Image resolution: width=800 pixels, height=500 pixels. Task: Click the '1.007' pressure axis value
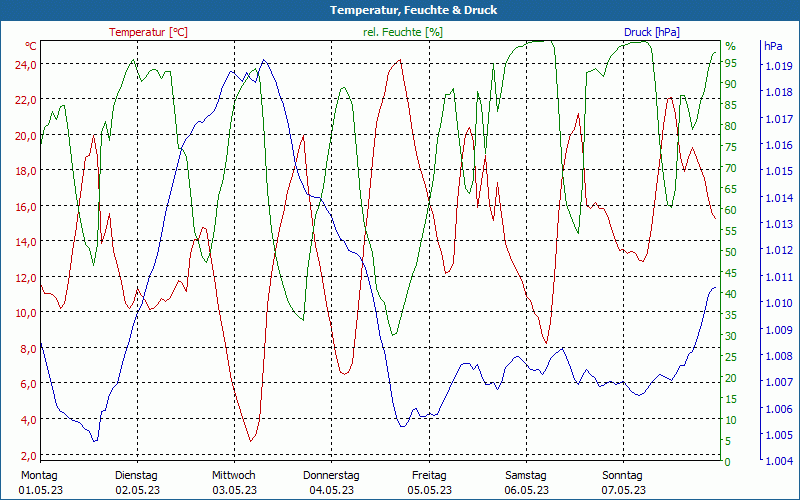click(x=779, y=382)
